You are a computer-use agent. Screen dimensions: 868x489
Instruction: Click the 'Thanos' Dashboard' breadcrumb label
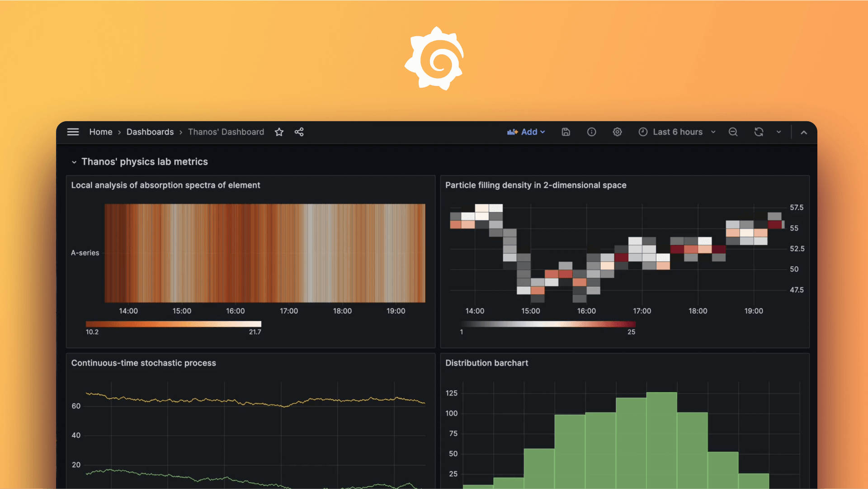click(x=226, y=131)
